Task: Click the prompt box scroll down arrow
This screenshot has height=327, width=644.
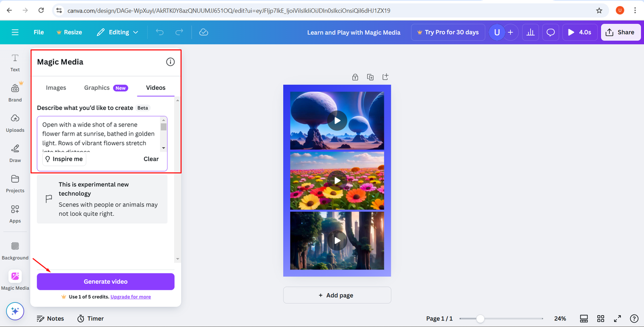Action: pyautogui.click(x=164, y=148)
